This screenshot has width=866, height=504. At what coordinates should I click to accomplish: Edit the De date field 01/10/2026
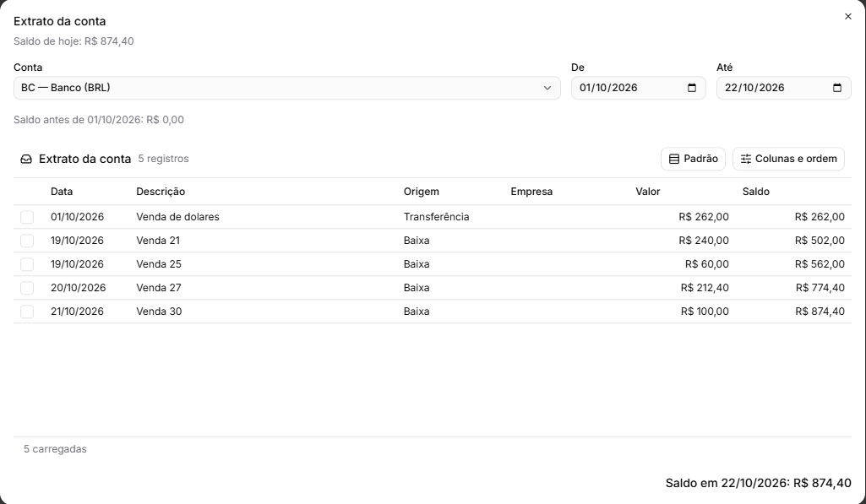(639, 88)
